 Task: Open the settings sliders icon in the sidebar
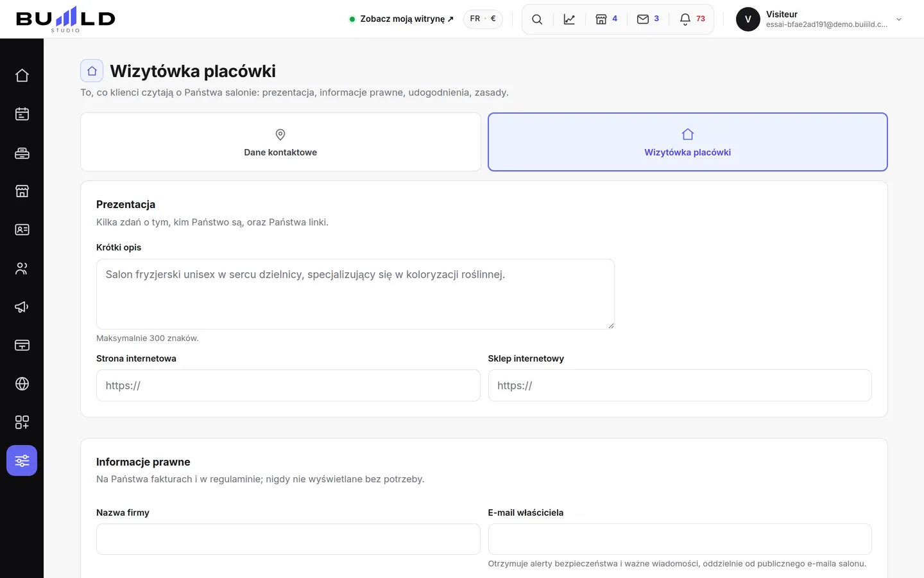[22, 461]
